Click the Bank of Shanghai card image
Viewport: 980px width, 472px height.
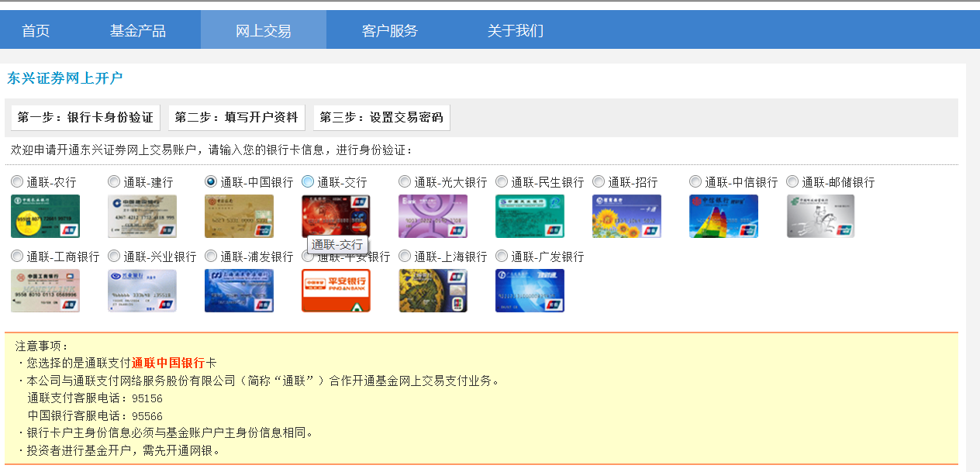[x=433, y=291]
